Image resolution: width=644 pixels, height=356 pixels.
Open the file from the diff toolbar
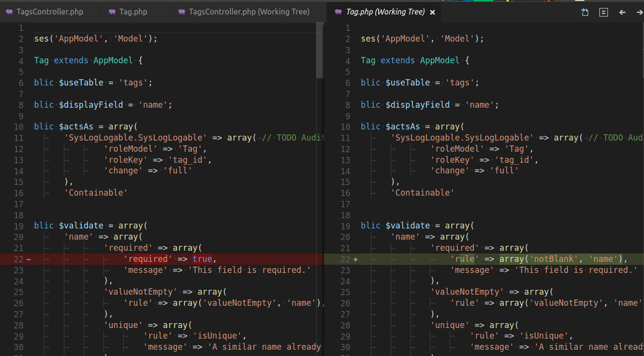point(585,12)
